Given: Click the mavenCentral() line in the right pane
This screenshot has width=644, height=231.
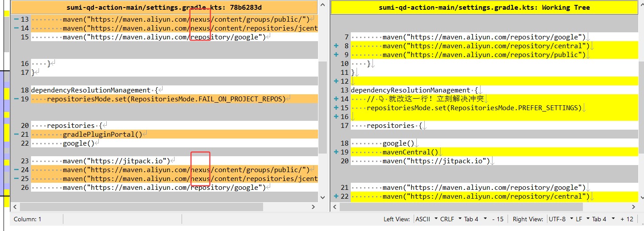Looking at the screenshot, I should point(494,152).
